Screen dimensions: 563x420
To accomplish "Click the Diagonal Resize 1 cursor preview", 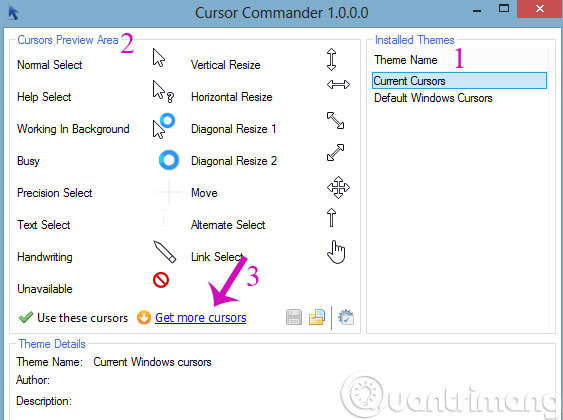I will click(x=335, y=120).
